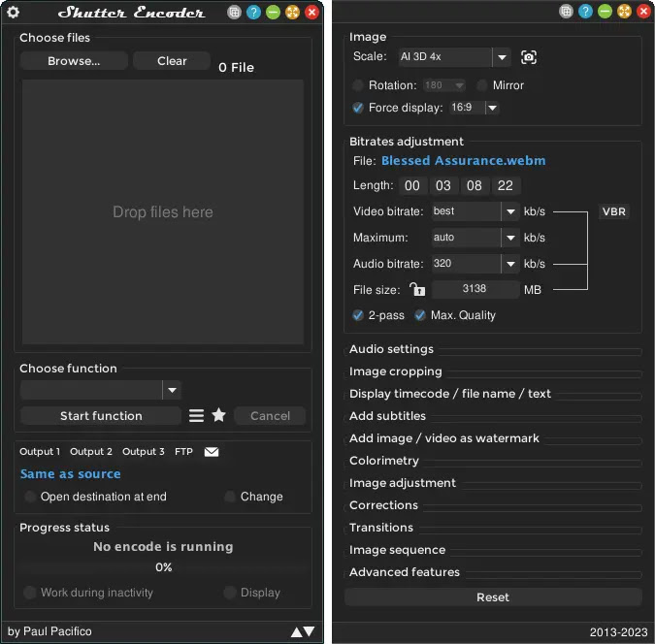Click the orange fullscreen icon in right window

click(624, 12)
